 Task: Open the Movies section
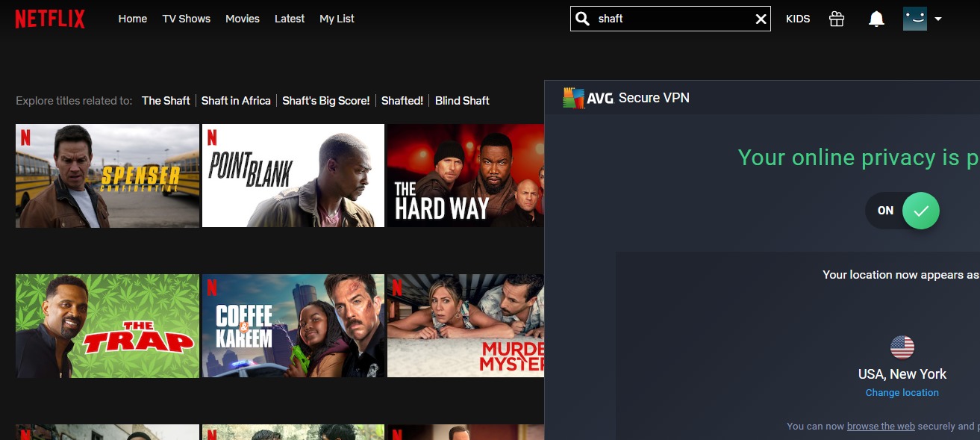pos(242,19)
